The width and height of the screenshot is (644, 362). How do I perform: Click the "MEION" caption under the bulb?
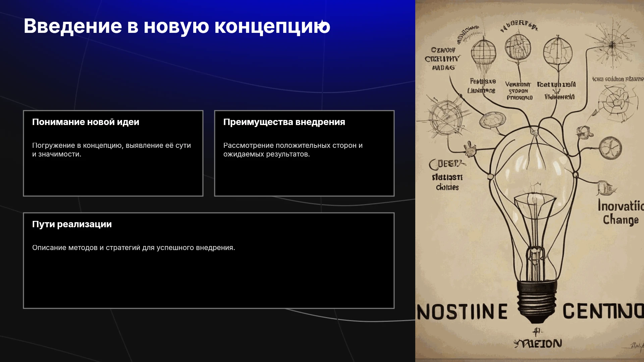538,343
